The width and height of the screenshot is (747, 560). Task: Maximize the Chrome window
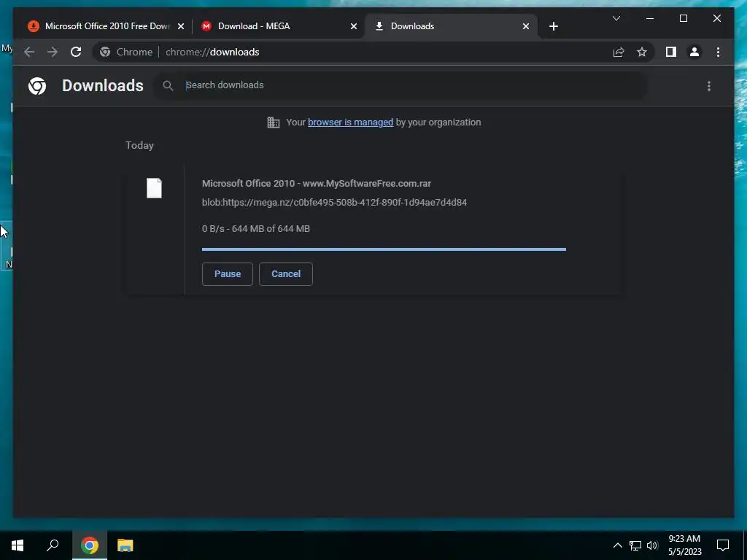(683, 18)
